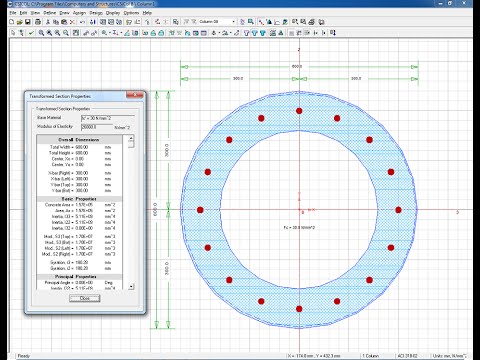Viewport: 480px width, 360px height.
Task: Click 'Ready' in the status bar
Action: point(24,356)
